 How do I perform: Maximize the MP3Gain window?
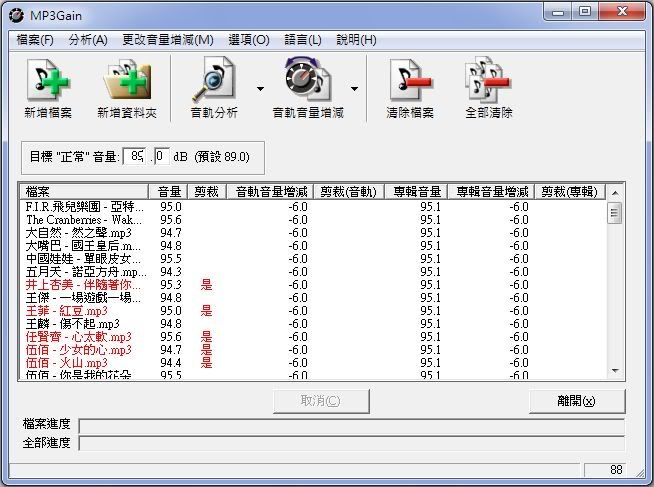585,12
